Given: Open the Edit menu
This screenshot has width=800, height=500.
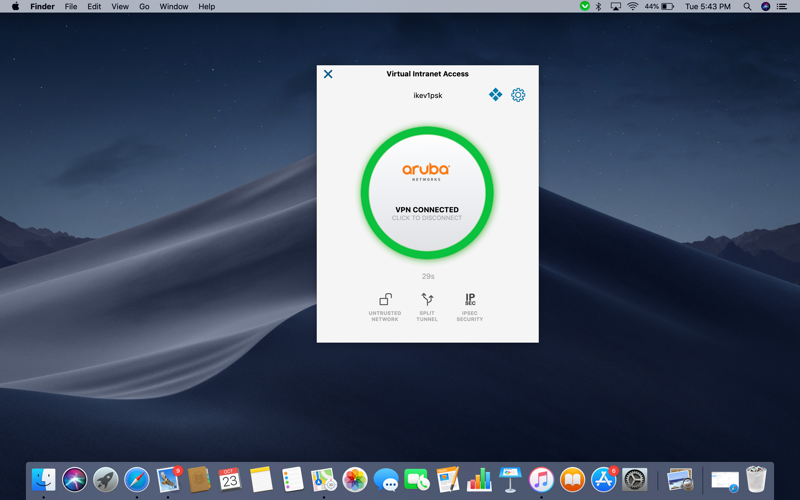Looking at the screenshot, I should [94, 6].
